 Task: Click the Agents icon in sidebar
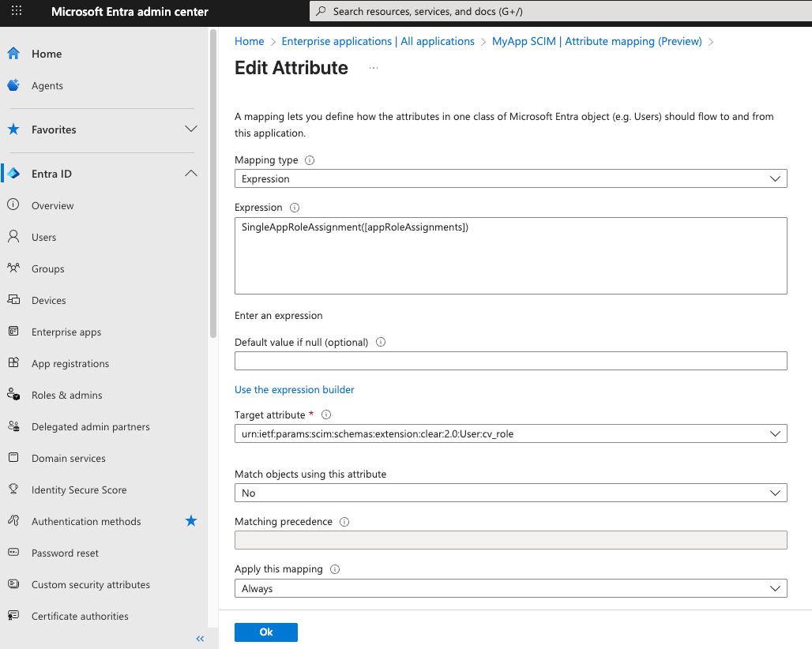click(x=13, y=85)
